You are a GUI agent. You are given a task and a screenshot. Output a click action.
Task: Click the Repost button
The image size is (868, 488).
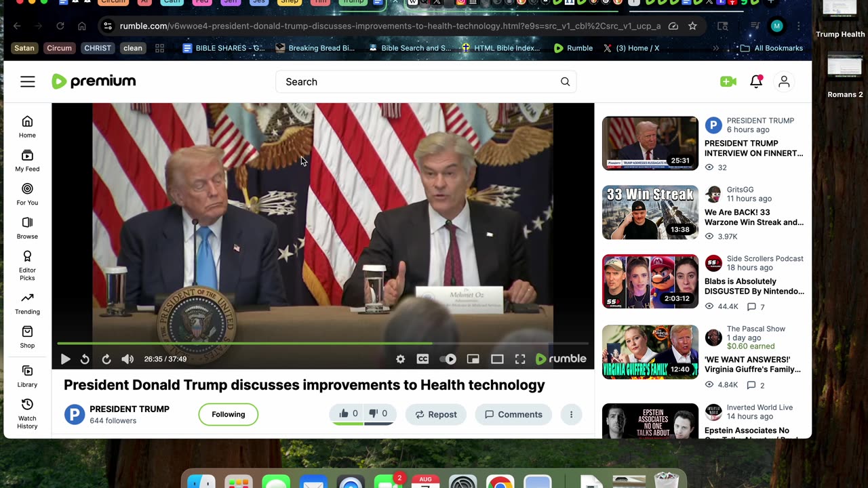[436, 414]
